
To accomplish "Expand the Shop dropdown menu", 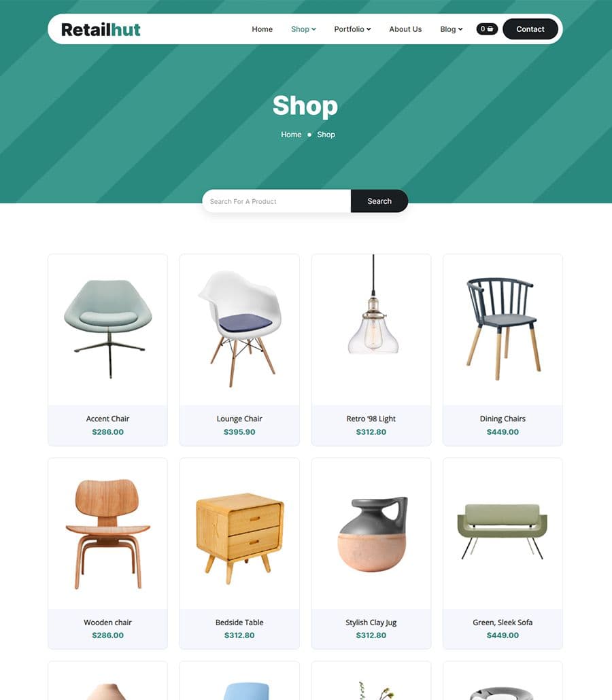I will coord(303,29).
